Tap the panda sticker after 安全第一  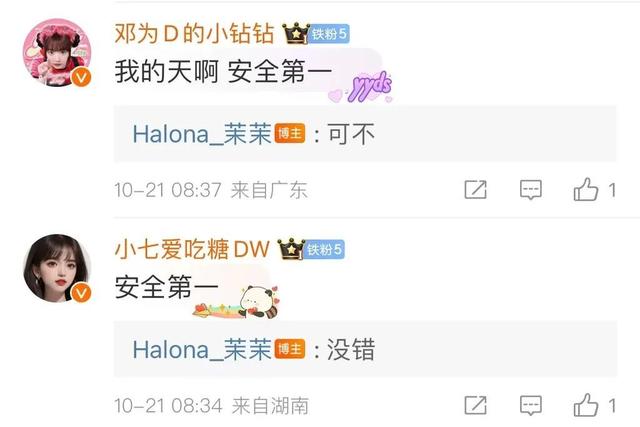237,302
